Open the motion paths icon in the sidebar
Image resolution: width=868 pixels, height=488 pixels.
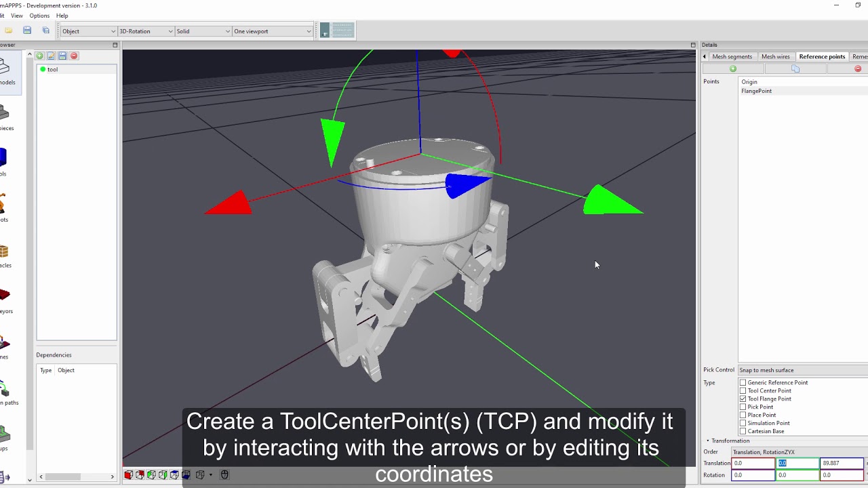tap(5, 390)
